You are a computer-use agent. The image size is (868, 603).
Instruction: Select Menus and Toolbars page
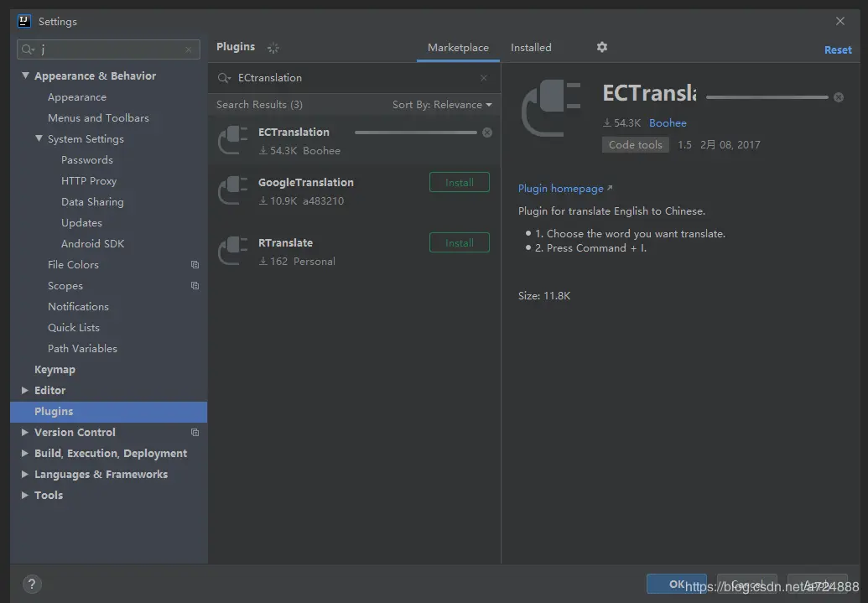coord(98,118)
